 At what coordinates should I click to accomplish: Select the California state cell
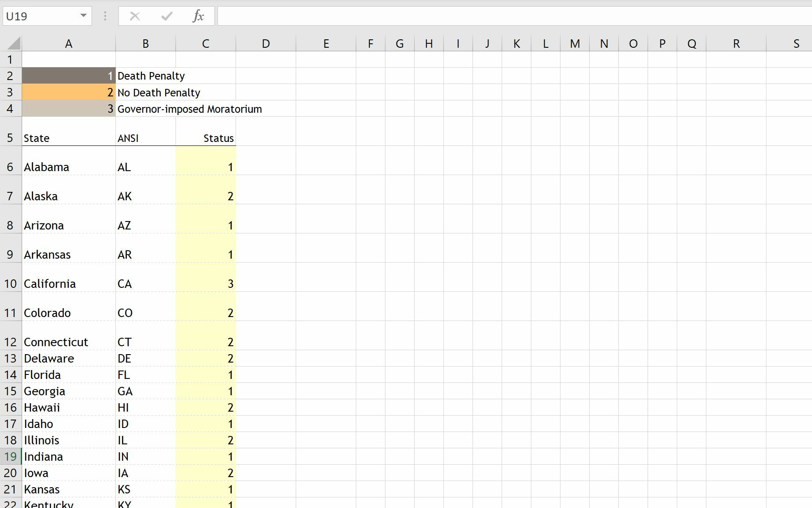tap(69, 283)
